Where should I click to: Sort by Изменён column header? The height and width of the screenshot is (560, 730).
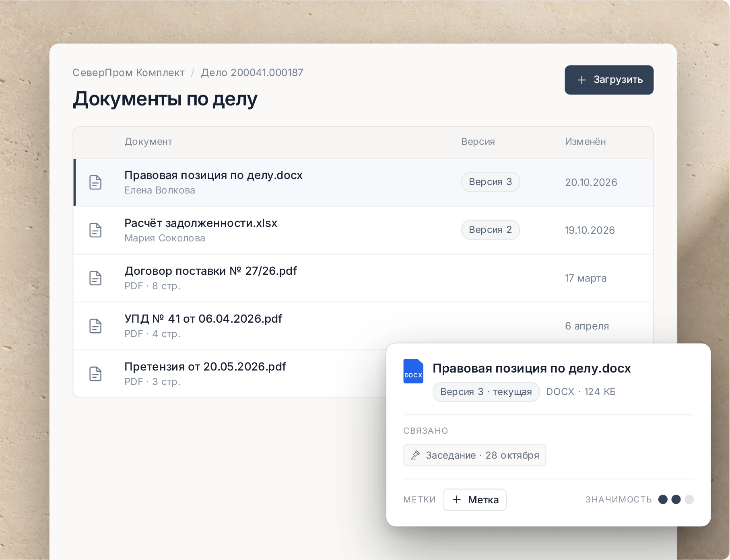coord(585,142)
